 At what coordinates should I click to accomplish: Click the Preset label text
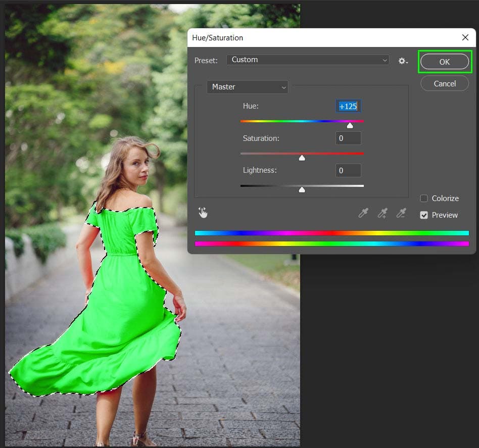[206, 61]
